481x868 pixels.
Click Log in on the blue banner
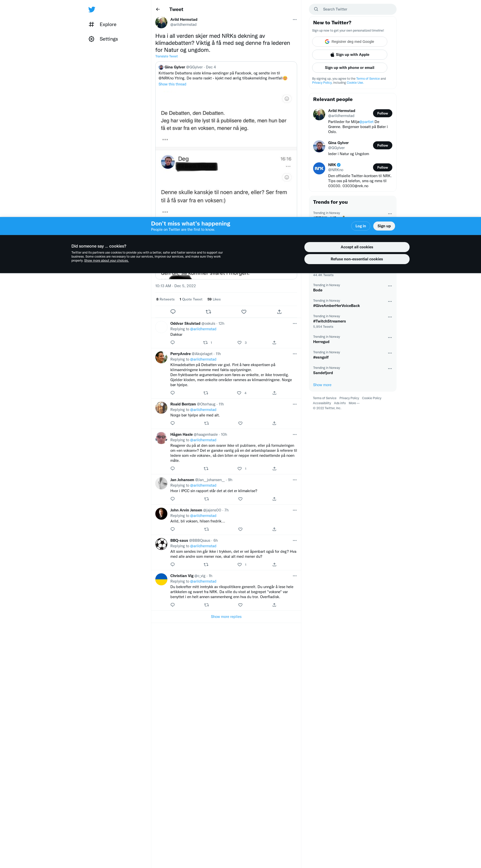click(x=360, y=226)
